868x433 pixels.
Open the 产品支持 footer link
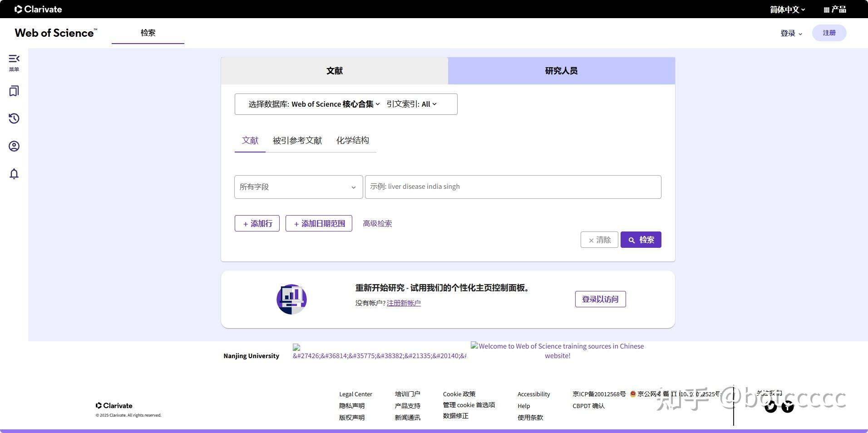(x=407, y=406)
